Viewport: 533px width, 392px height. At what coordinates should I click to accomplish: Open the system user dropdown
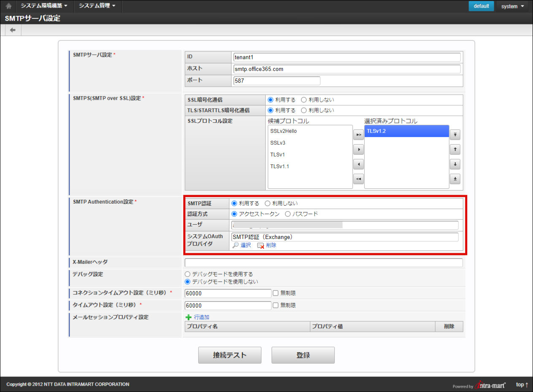pyautogui.click(x=512, y=6)
